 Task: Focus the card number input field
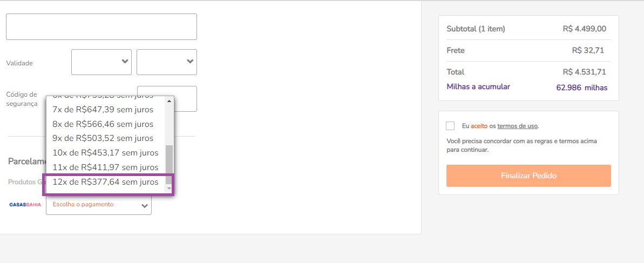coord(101,26)
